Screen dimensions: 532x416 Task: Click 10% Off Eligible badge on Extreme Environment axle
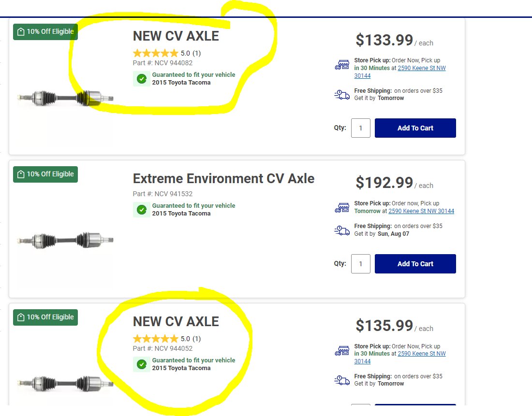45,174
